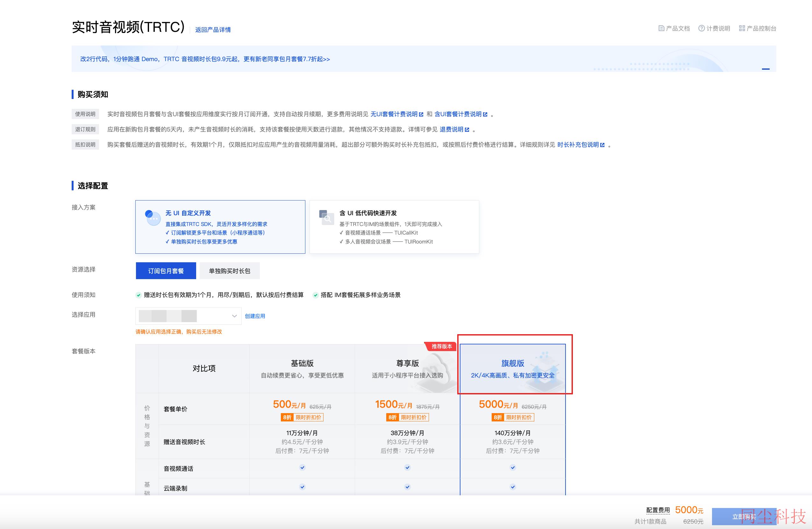The width and height of the screenshot is (812, 529).
Task: Click the 500元/月 price
Action: pos(289,405)
